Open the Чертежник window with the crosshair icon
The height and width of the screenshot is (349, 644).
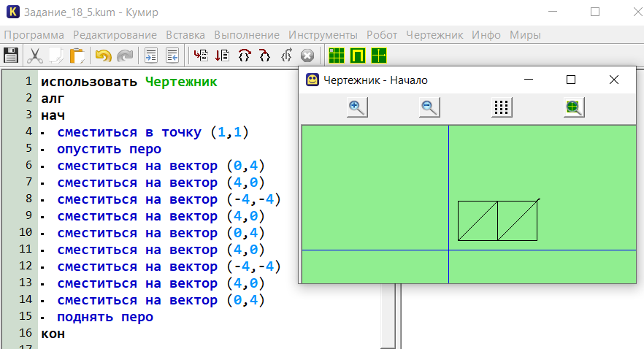coord(379,55)
